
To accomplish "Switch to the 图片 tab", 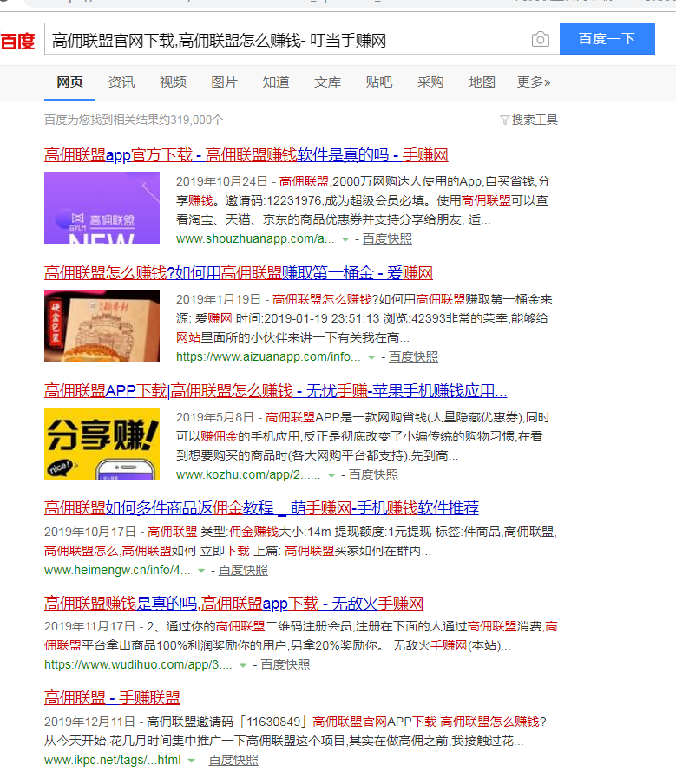I will pyautogui.click(x=224, y=82).
